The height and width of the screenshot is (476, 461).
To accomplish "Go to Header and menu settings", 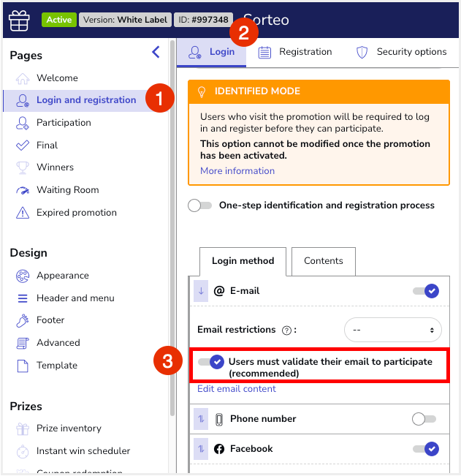I will click(x=75, y=298).
